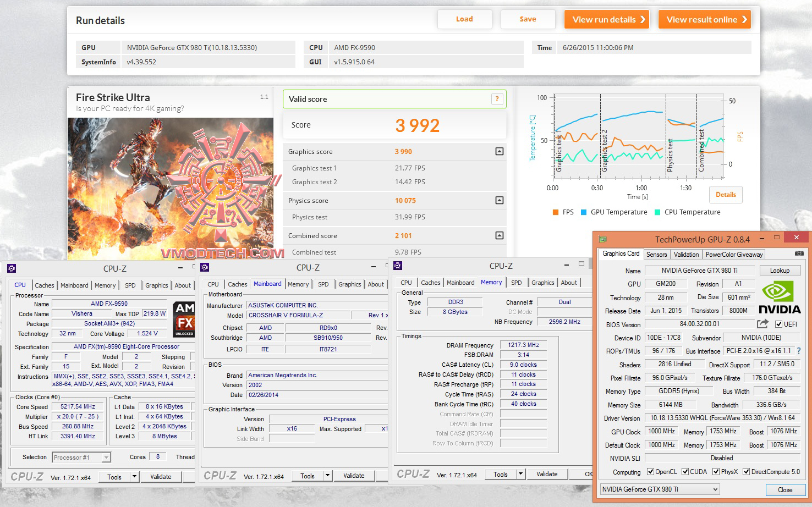Click View run details button
This screenshot has height=507, width=812.
(607, 19)
